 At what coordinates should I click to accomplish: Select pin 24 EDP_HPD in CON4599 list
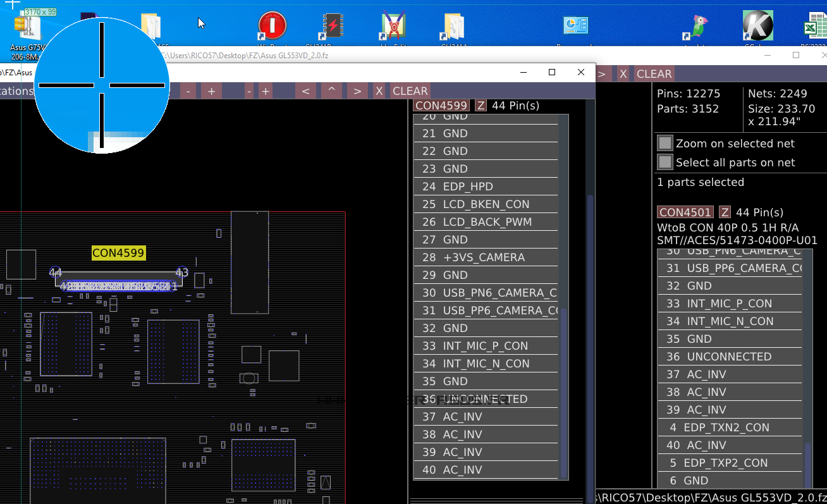point(486,187)
